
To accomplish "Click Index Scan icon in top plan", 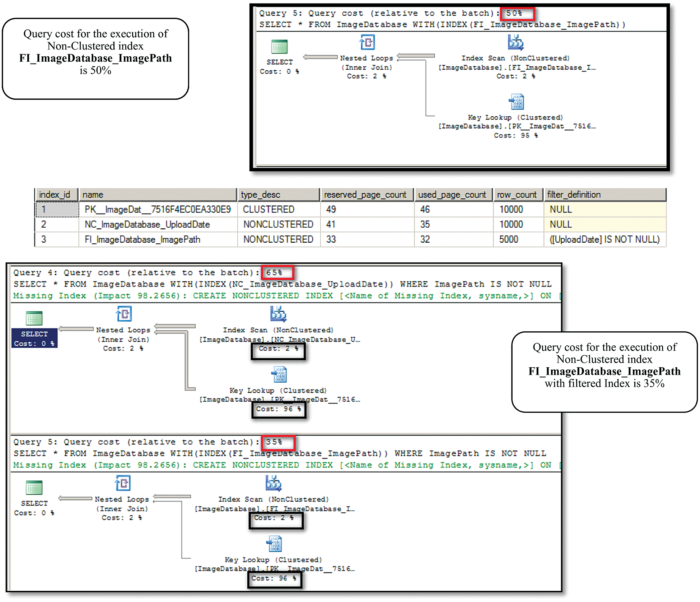I will pos(515,42).
